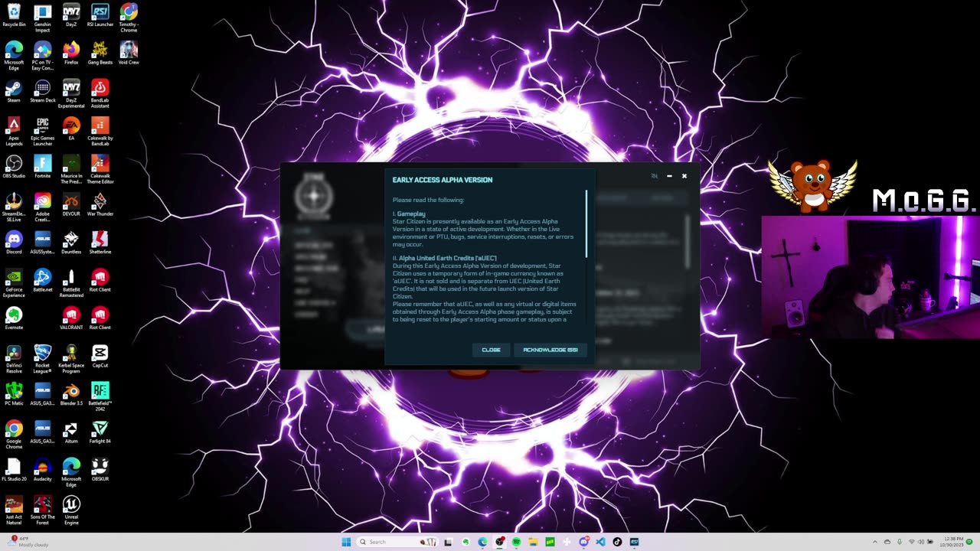Select the Farlight 84 desktop icon

(x=100, y=432)
